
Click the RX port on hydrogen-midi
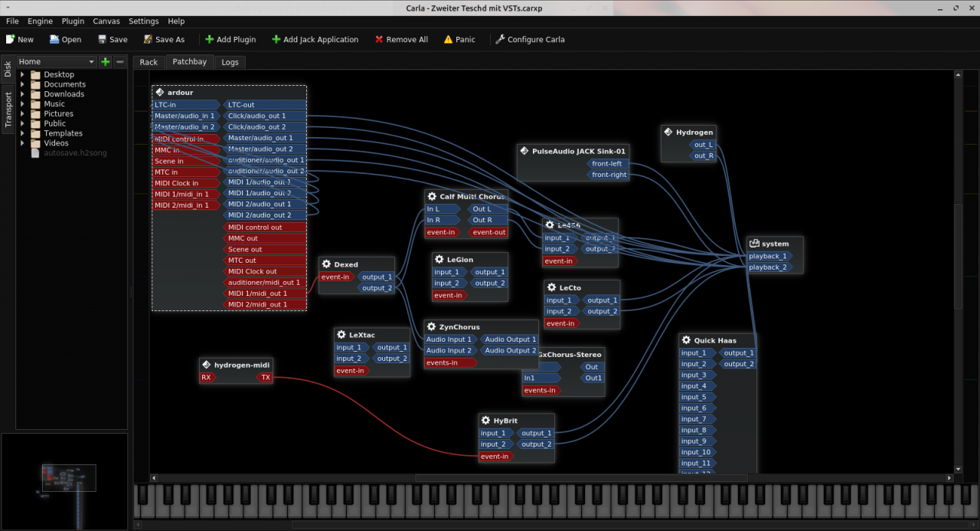tap(207, 377)
